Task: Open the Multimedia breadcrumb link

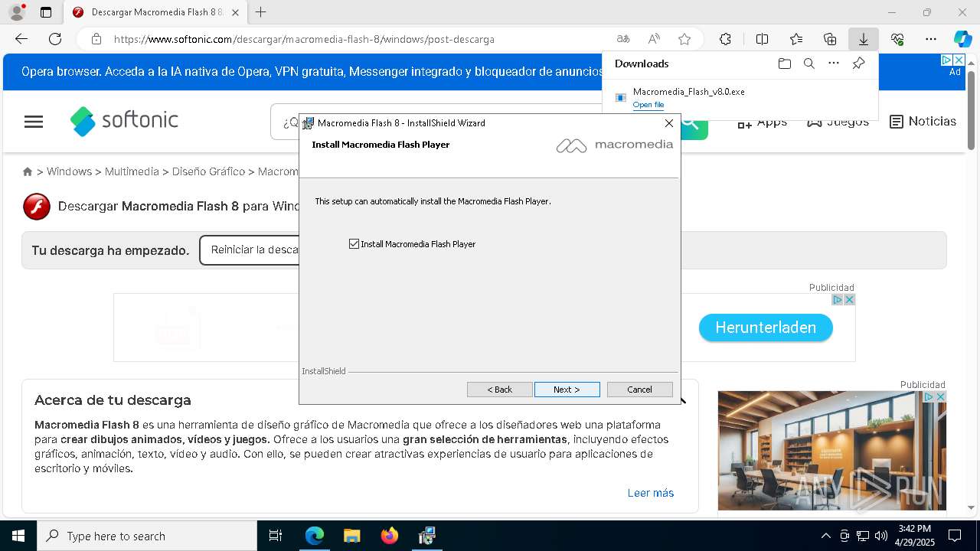Action: (132, 171)
